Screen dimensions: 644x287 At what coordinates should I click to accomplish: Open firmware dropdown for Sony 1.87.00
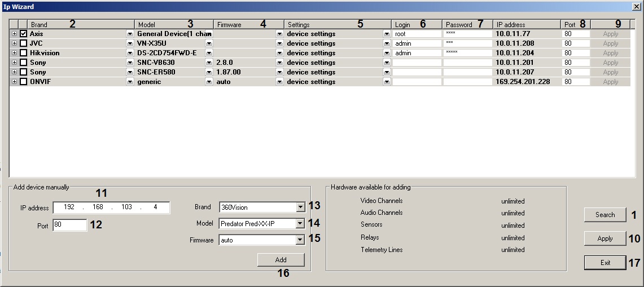point(279,72)
